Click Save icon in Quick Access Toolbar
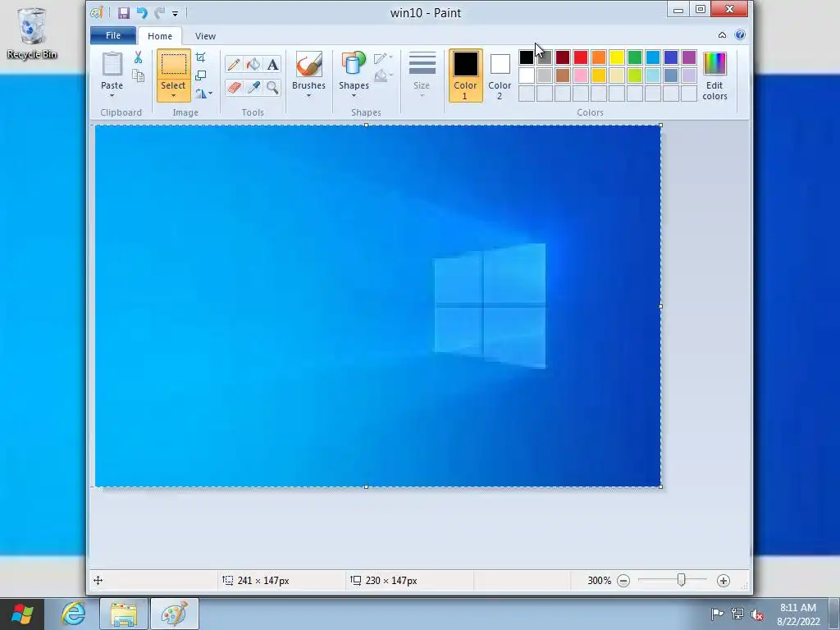The height and width of the screenshot is (630, 840). click(x=124, y=13)
